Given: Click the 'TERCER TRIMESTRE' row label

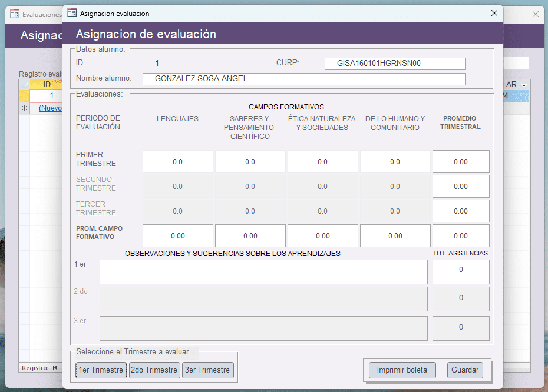Looking at the screenshot, I should (96, 208).
